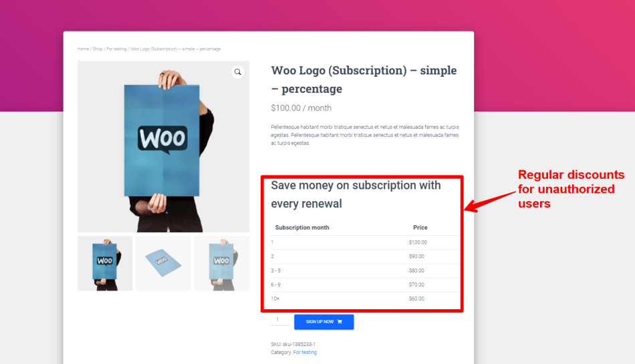The height and width of the screenshot is (364, 635).
Task: Click the quantity input field
Action: point(280,320)
